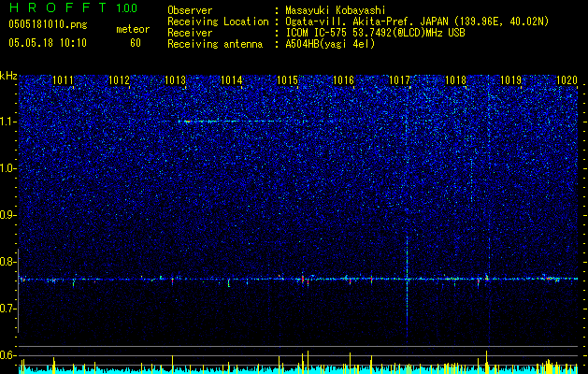Image resolution: width=588 pixels, height=374 pixels.
Task: Click the vertical noise line before 1019
Action: [x=489, y=214]
